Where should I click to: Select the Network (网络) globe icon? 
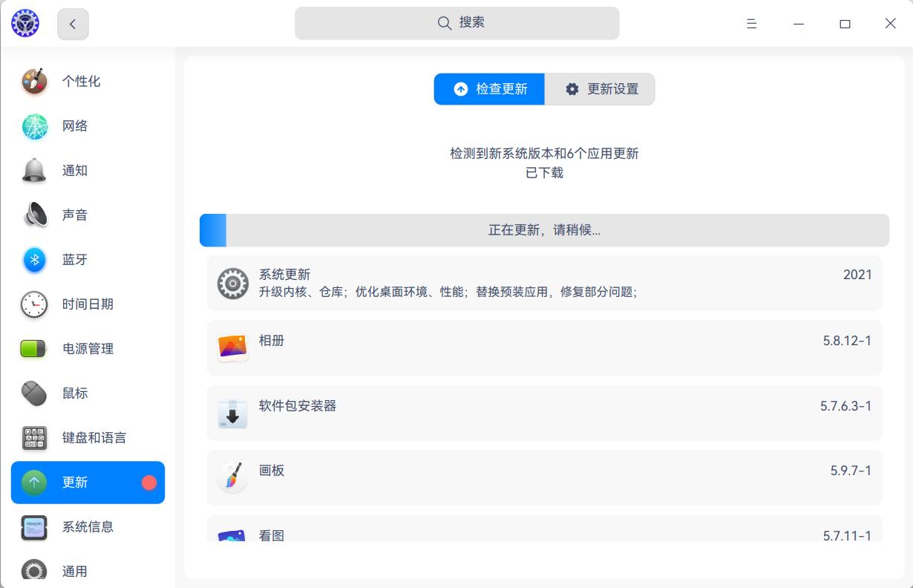click(34, 126)
